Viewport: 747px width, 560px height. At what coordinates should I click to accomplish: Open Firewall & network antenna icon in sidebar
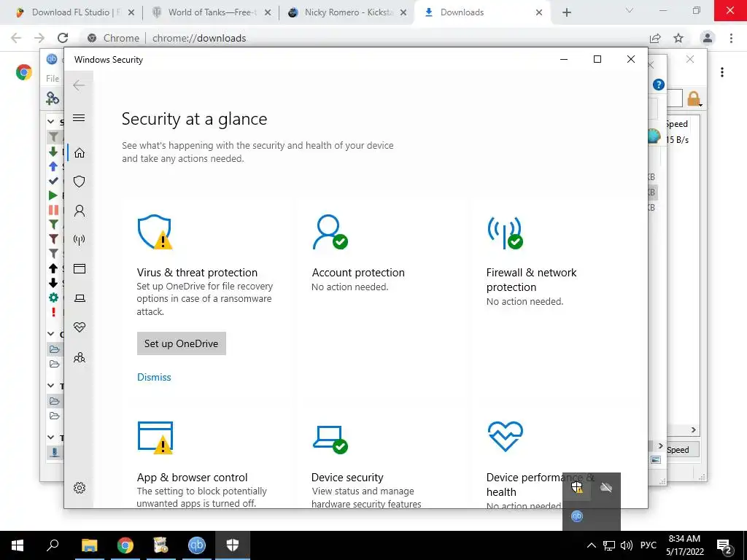point(79,239)
